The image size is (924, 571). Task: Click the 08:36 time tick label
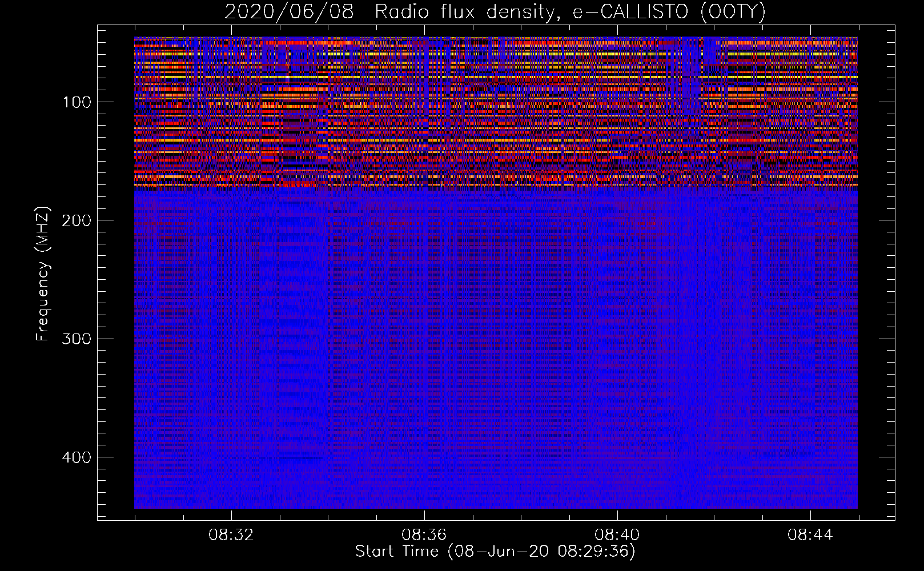[x=424, y=535]
